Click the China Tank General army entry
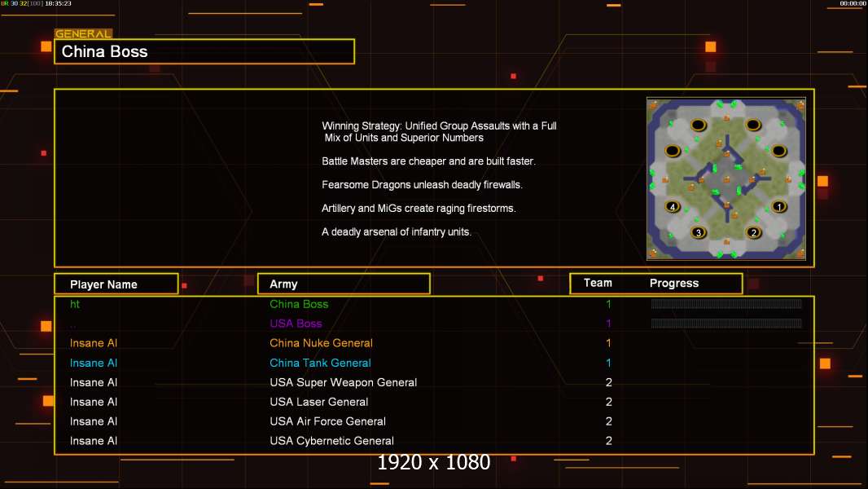This screenshot has width=868, height=489. pyautogui.click(x=320, y=363)
